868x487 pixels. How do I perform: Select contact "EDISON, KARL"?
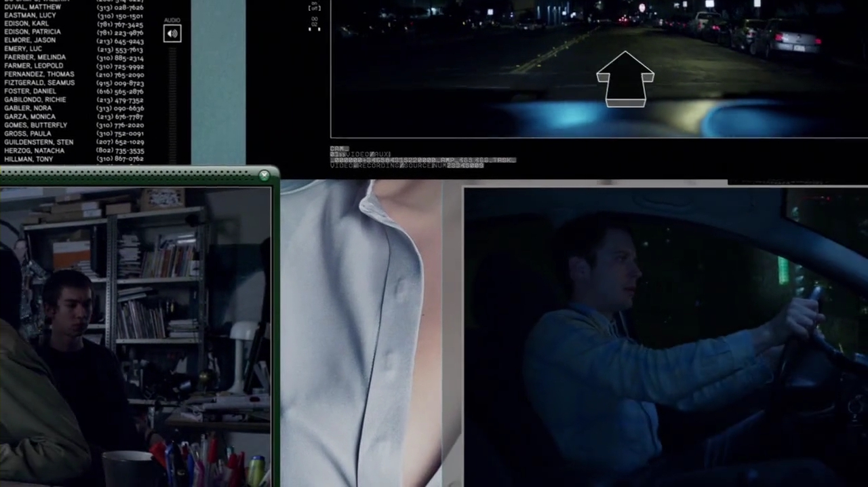26,23
